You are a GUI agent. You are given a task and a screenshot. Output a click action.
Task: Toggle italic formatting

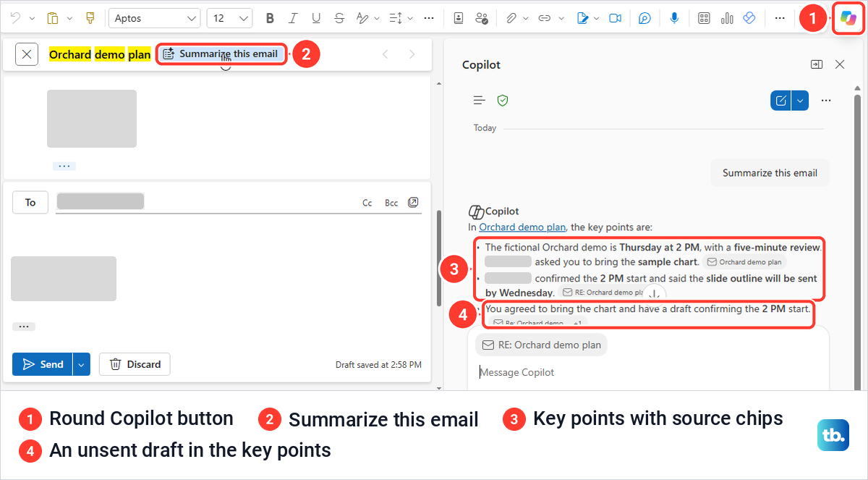click(293, 18)
